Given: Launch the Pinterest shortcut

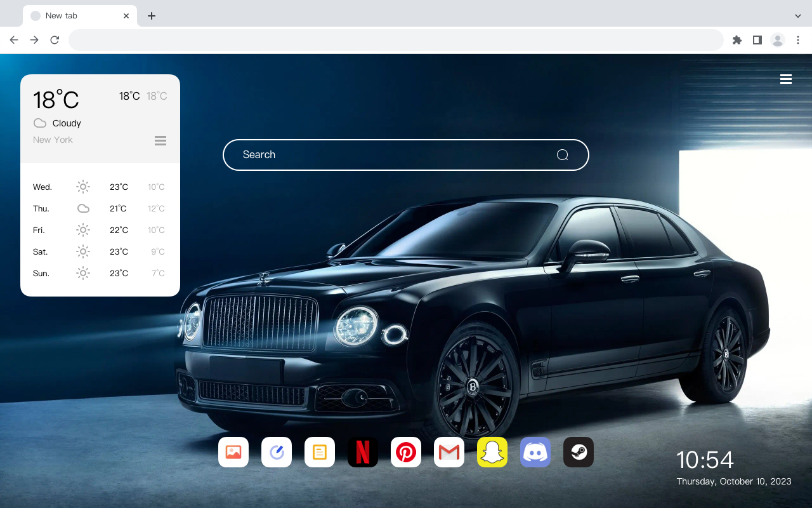Looking at the screenshot, I should pyautogui.click(x=406, y=452).
